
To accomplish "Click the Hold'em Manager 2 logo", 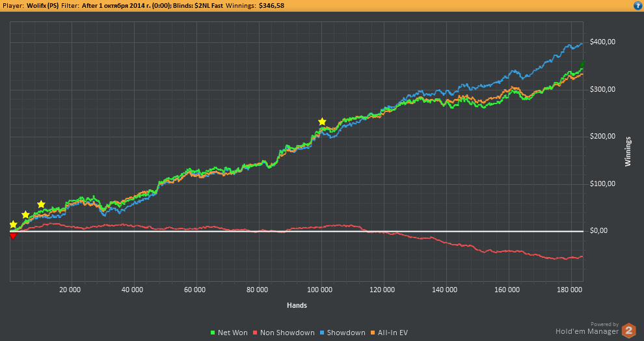I will coord(628,331).
